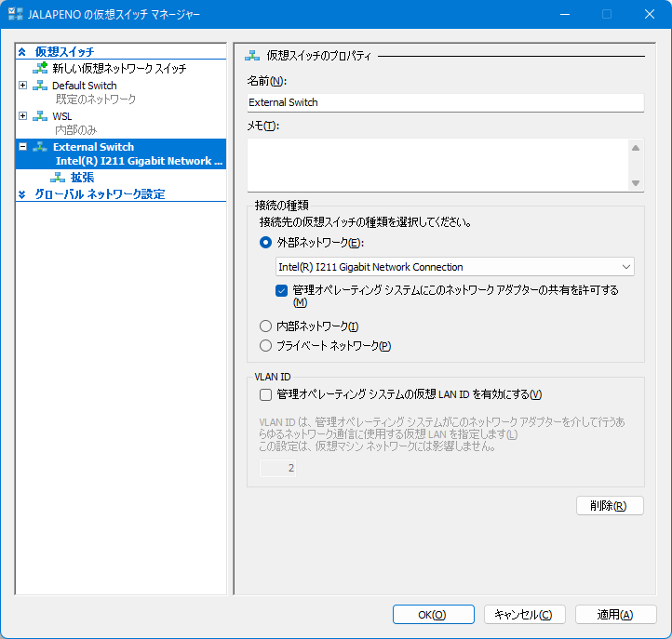
Task: Click the キャンセル button
Action: [x=525, y=615]
